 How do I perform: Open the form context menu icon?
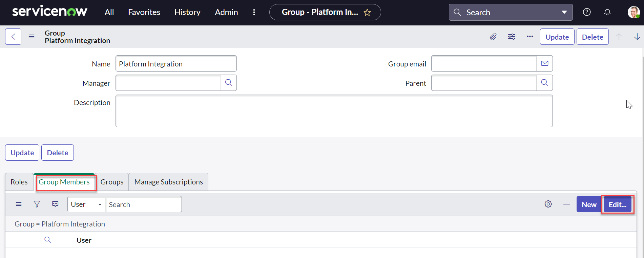click(32, 37)
